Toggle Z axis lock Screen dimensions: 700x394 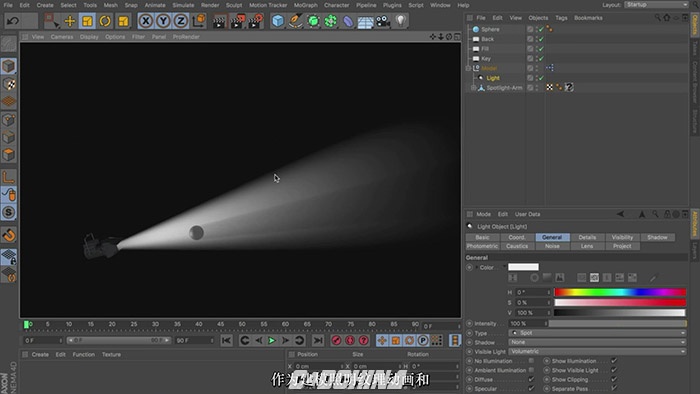181,21
